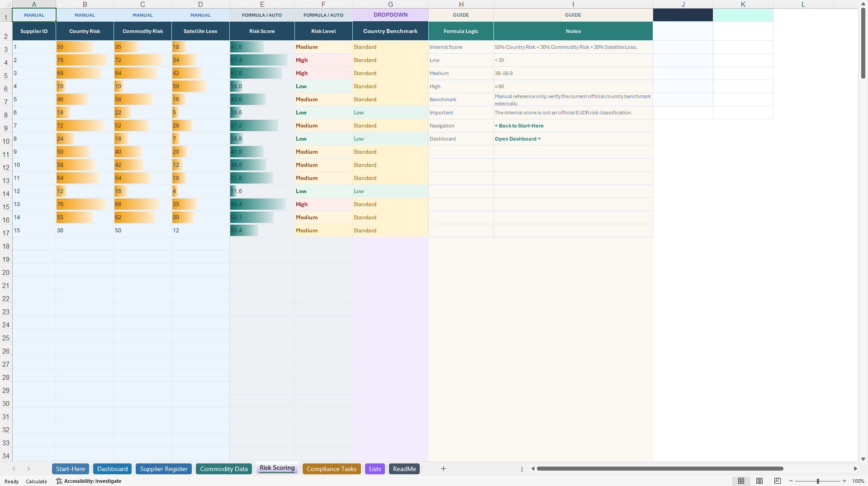
Task: Open the ReadMe sheet tab
Action: [x=404, y=469]
